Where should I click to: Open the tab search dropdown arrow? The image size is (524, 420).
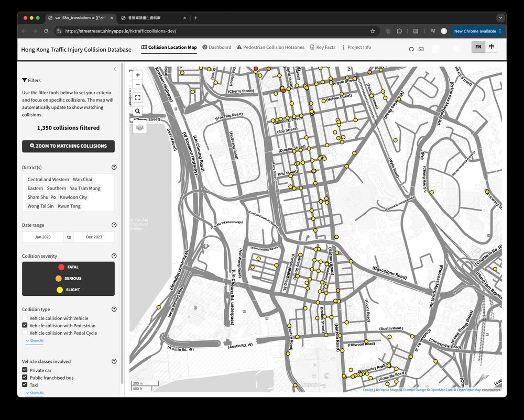[x=500, y=18]
